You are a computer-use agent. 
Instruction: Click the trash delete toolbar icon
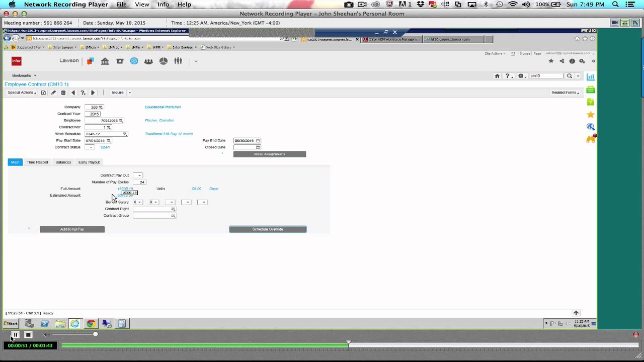click(x=63, y=93)
